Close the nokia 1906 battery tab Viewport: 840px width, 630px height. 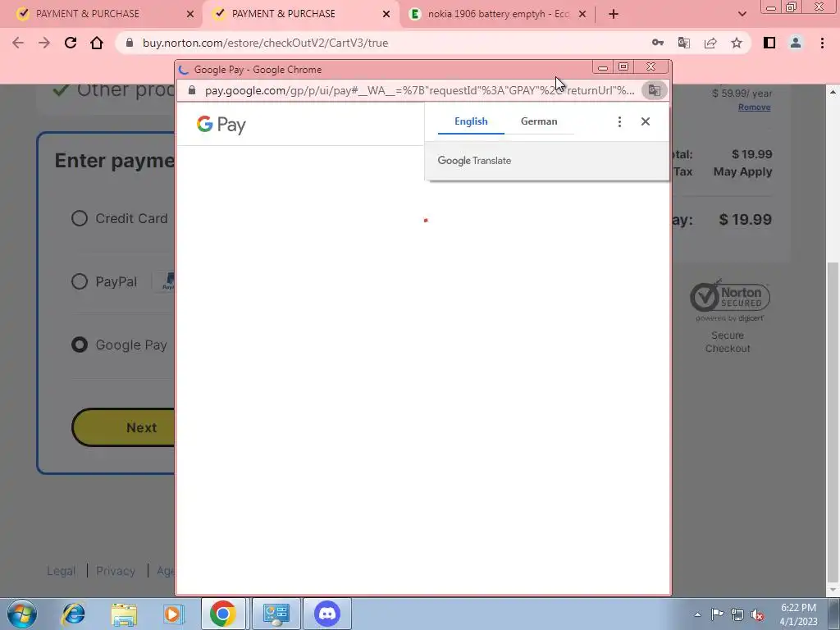(x=582, y=14)
